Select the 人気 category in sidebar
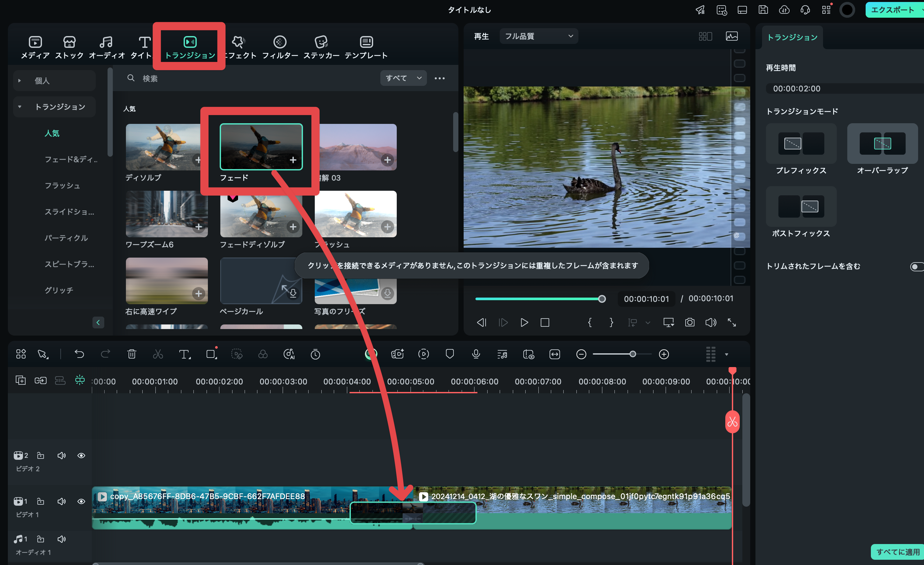This screenshot has height=565, width=924. pos(52,133)
